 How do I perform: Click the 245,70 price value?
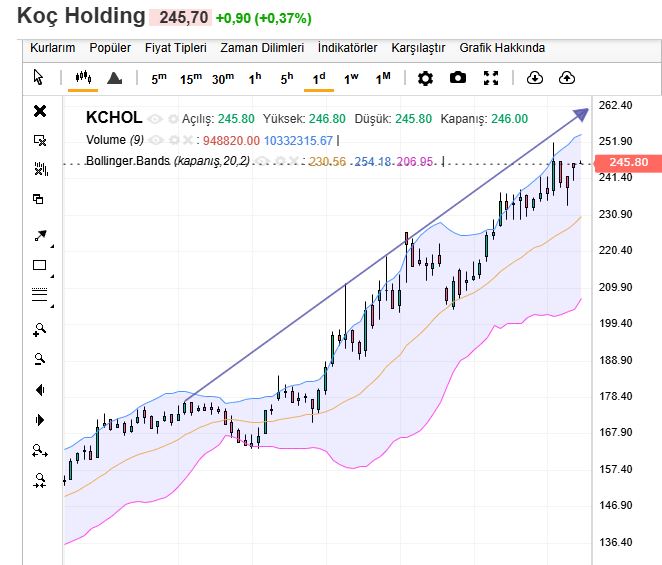(184, 18)
